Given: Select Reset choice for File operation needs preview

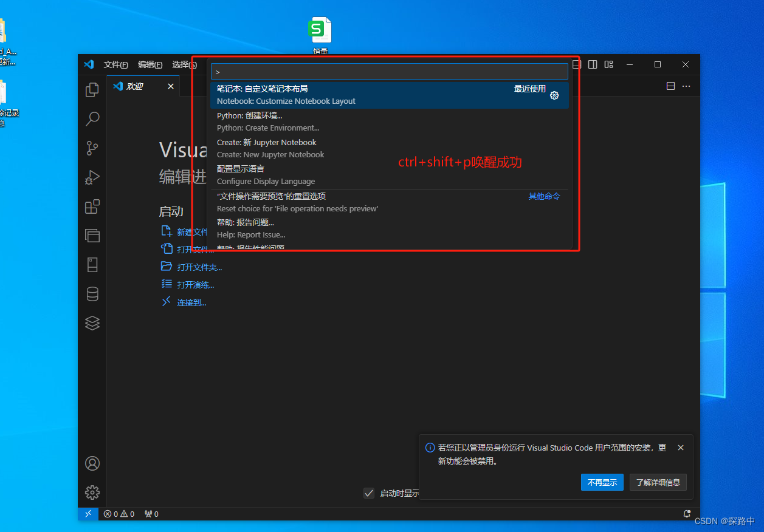Looking at the screenshot, I should pyautogui.click(x=390, y=203).
